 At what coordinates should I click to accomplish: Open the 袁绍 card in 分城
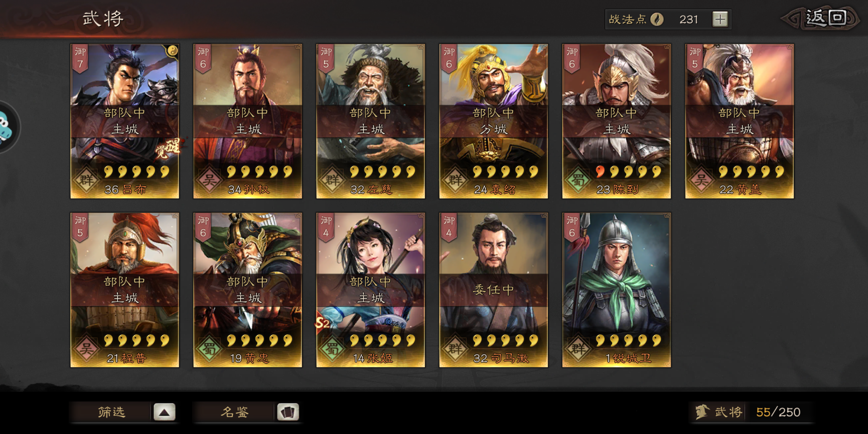click(x=493, y=121)
